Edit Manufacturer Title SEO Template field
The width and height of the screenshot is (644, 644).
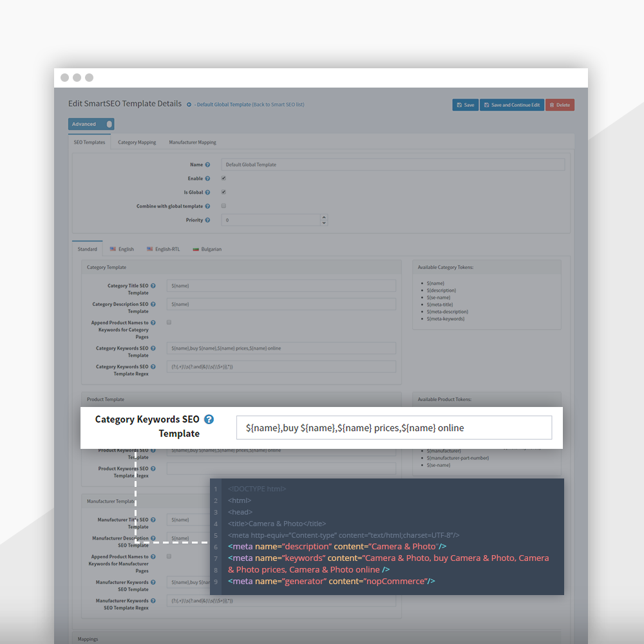189,520
